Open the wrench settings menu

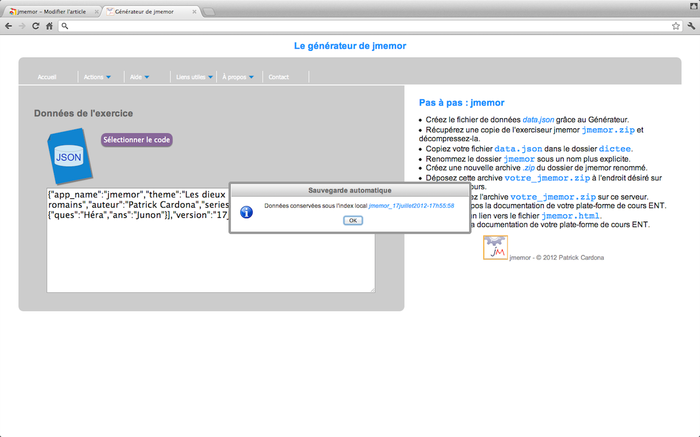pos(689,26)
